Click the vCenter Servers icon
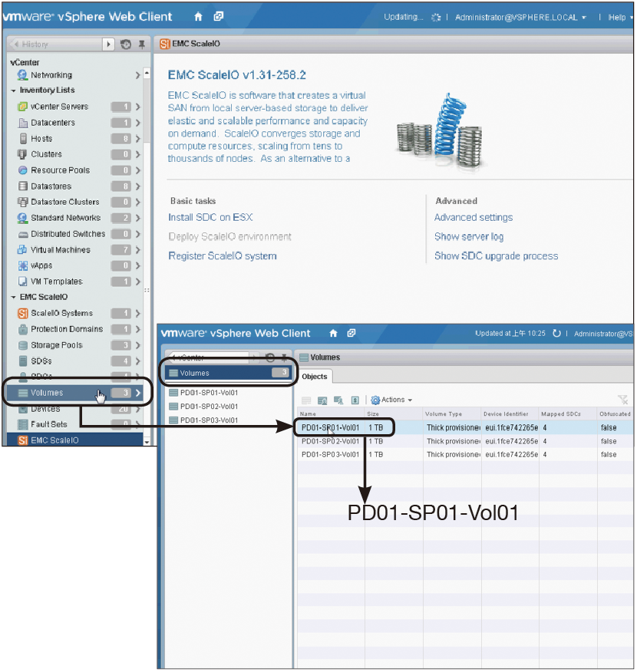The width and height of the screenshot is (637, 672). point(22,107)
